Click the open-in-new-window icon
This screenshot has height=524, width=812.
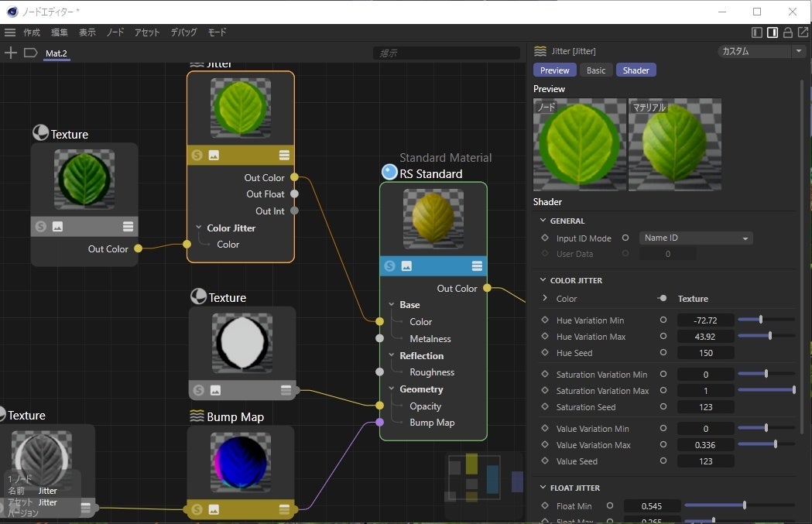click(x=803, y=33)
